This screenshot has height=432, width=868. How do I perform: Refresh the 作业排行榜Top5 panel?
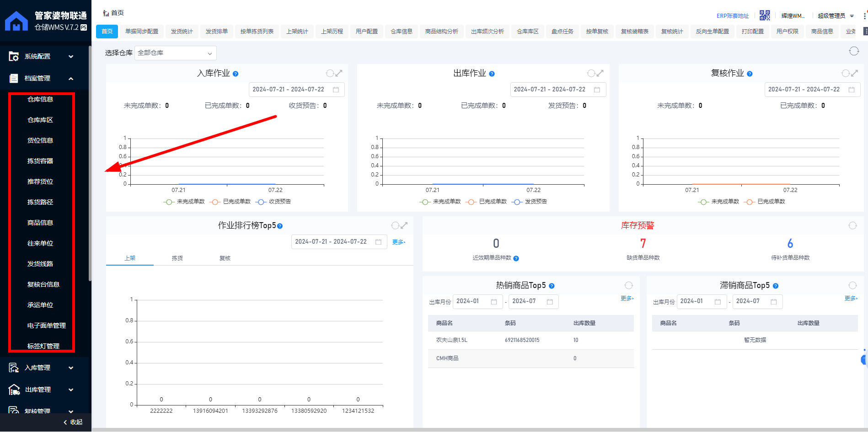pos(395,225)
